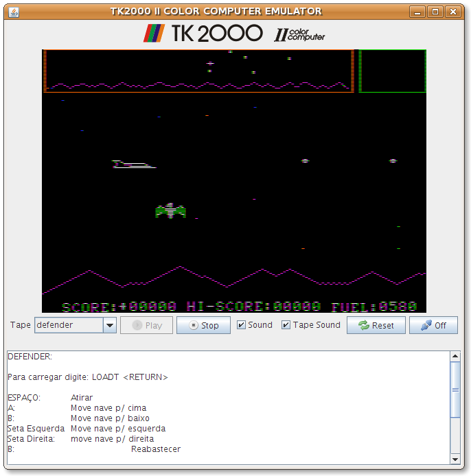The height and width of the screenshot is (476, 471).
Task: Turn the emulator Off
Action: pos(433,325)
